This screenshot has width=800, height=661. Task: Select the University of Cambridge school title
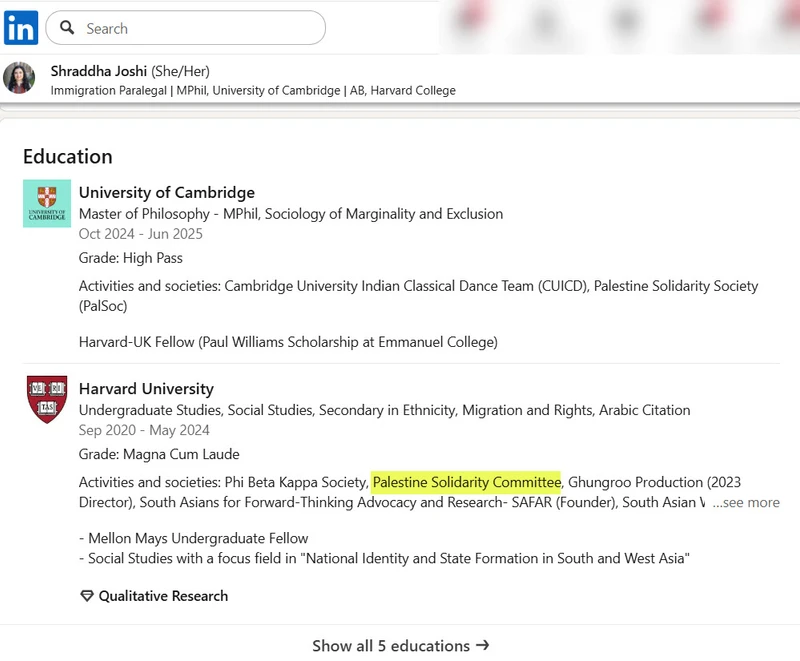(x=167, y=193)
